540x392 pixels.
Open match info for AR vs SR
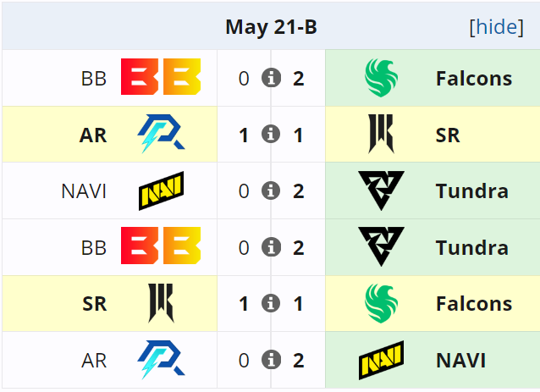tap(271, 135)
